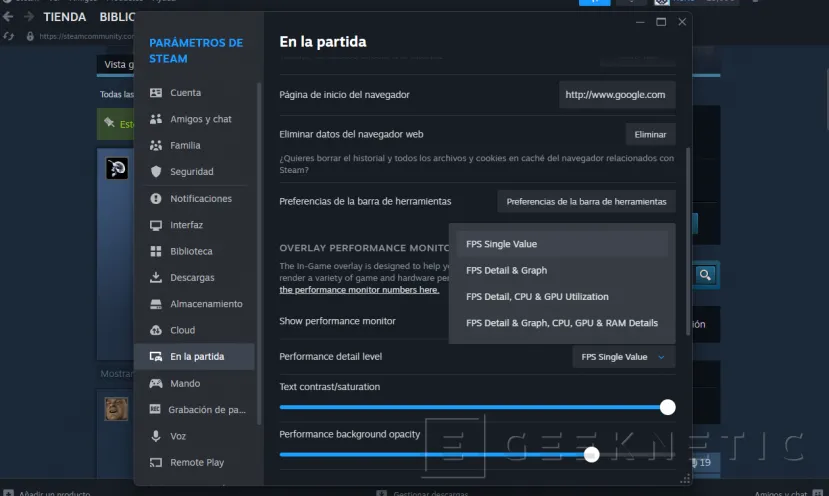Click the Steam profile avatar thumbnail
This screenshot has width=829, height=496.
coord(117,168)
